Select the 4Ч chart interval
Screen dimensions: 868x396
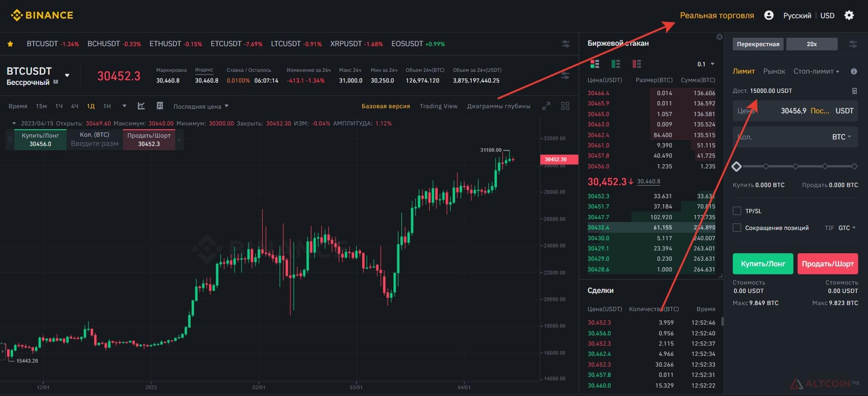tap(75, 106)
